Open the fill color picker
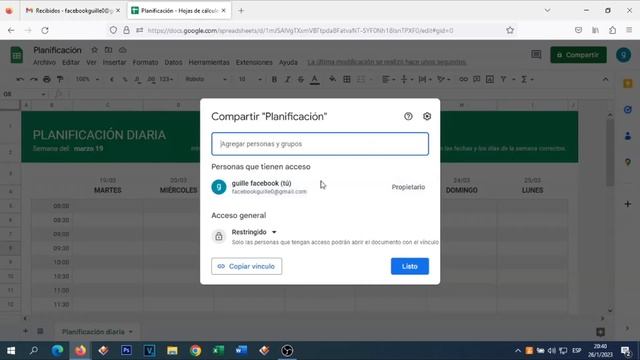640x360 pixels. point(333,79)
